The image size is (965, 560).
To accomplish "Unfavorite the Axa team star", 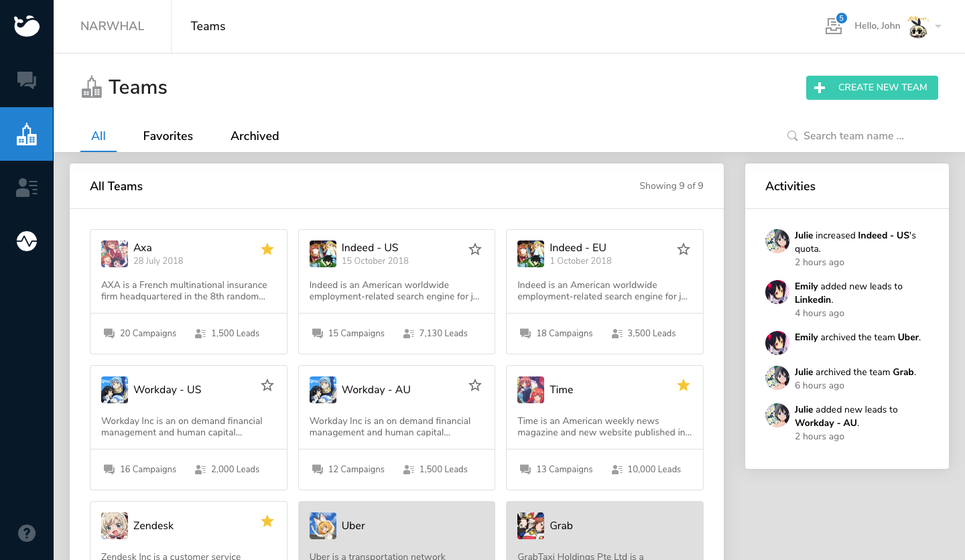I will click(267, 249).
